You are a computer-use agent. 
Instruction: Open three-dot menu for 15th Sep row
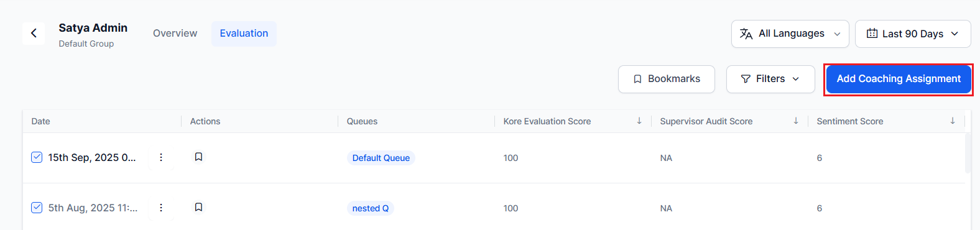161,157
